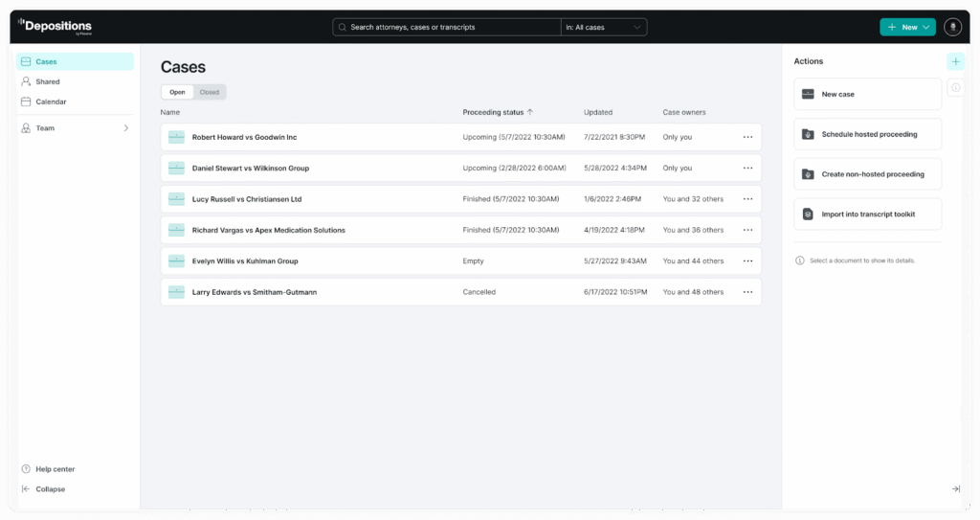Click the plus icon on right rail
The height and width of the screenshot is (520, 980).
click(x=955, y=61)
